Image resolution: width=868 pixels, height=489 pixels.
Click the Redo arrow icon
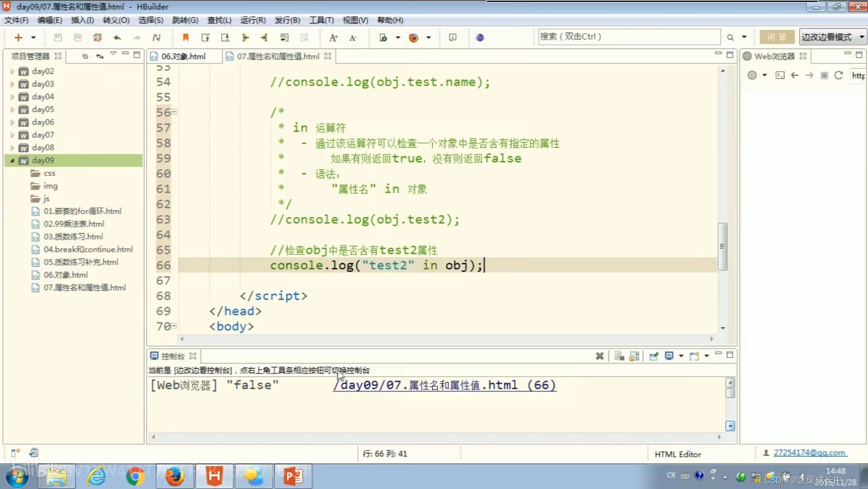point(137,38)
